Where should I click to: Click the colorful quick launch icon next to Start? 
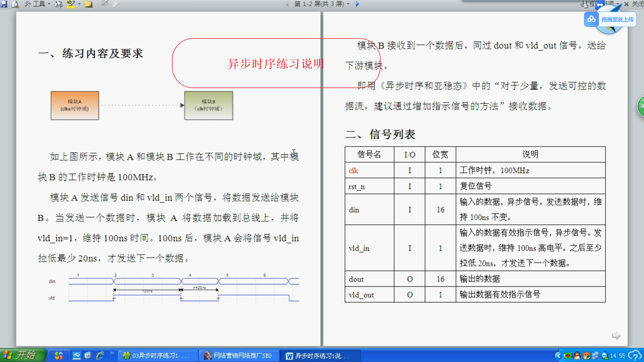[x=59, y=355]
